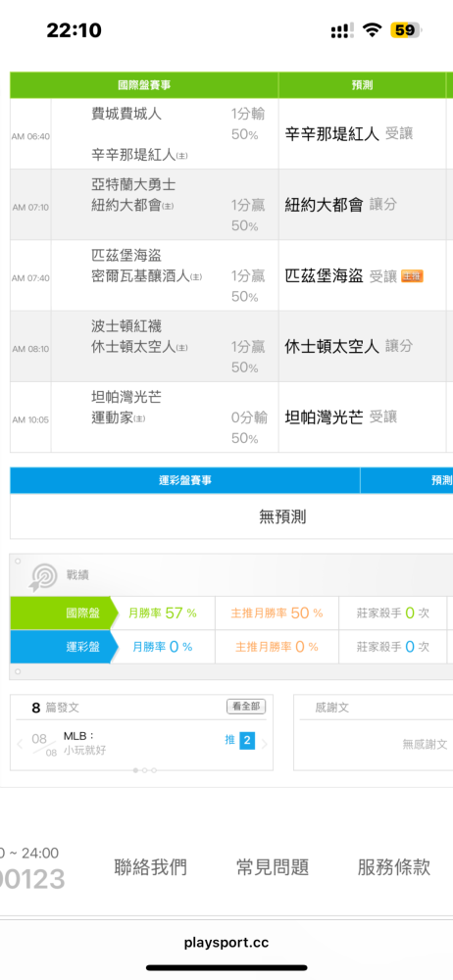Go to next post with right arrow
453x980 pixels.
click(x=264, y=744)
